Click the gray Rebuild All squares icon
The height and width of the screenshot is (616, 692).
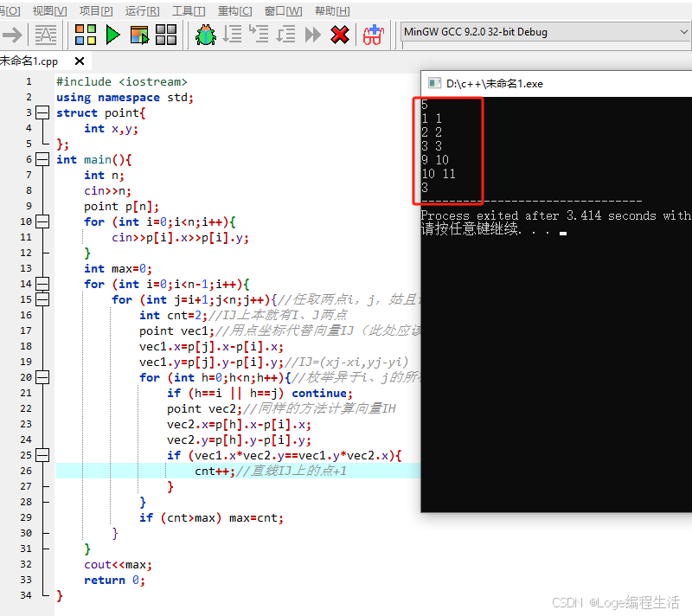point(166,35)
